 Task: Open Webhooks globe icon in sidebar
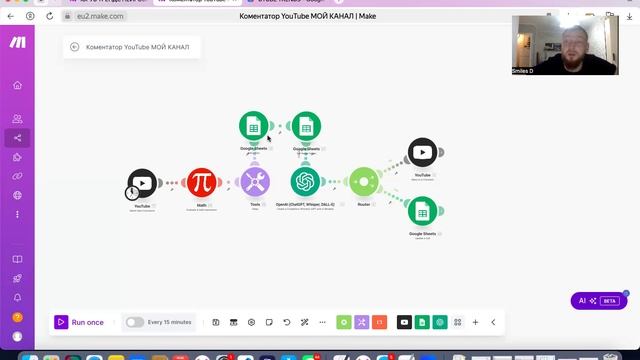click(17, 195)
